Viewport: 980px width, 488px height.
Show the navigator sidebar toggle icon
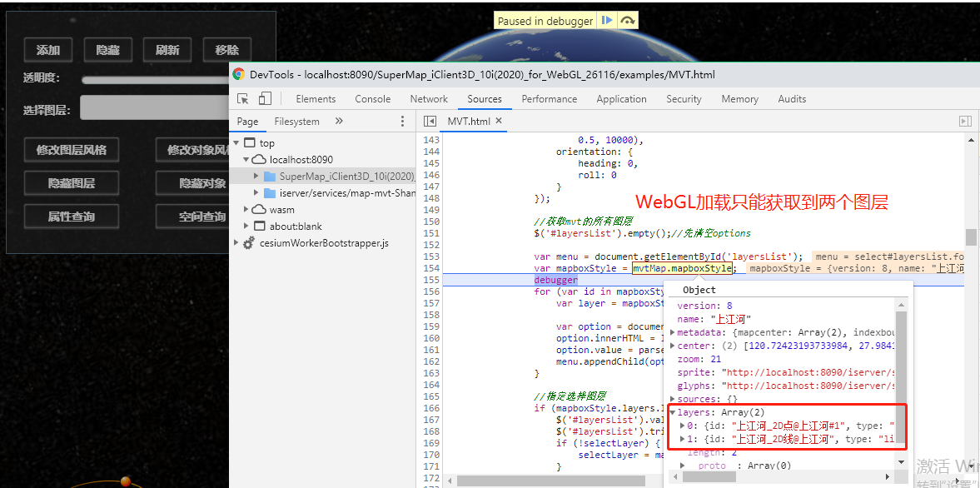pos(430,122)
